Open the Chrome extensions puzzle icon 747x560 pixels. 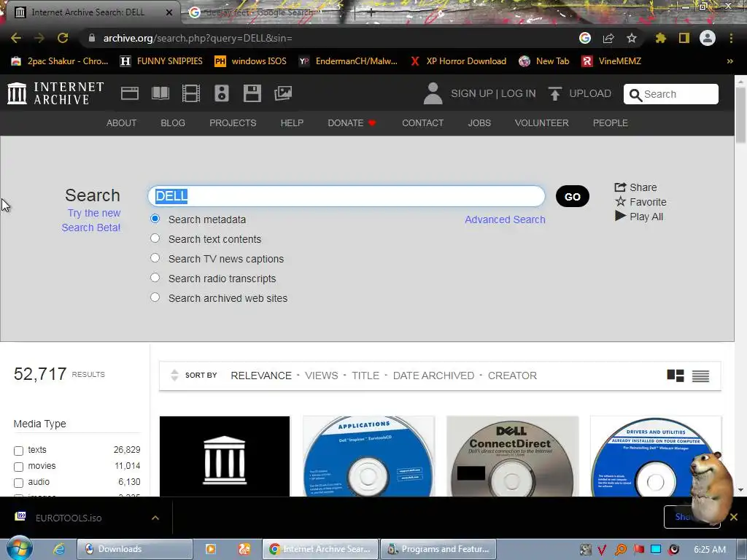661,38
